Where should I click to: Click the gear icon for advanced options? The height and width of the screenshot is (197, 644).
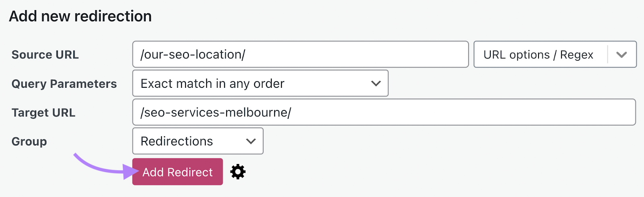pyautogui.click(x=238, y=172)
